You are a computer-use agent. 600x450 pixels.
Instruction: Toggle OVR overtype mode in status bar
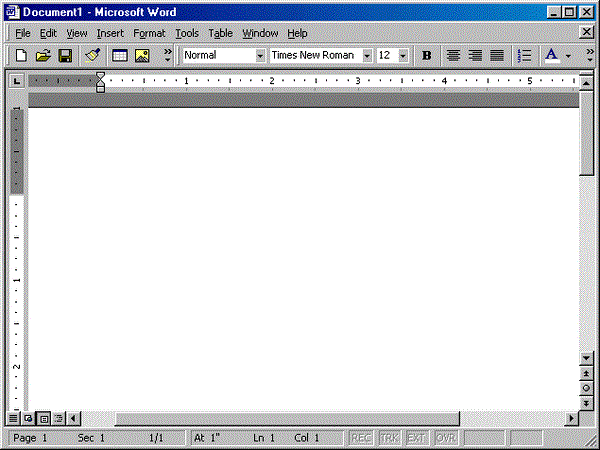(446, 438)
